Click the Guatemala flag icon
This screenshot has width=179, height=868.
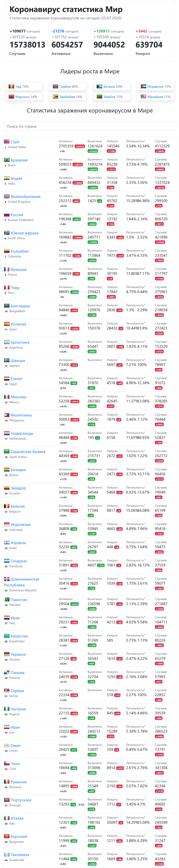pos(7,854)
